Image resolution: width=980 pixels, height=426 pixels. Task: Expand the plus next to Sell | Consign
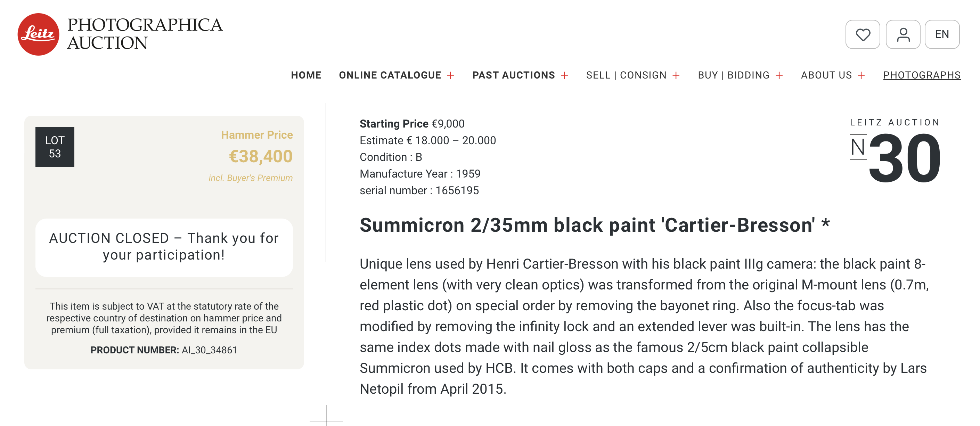pyautogui.click(x=676, y=75)
